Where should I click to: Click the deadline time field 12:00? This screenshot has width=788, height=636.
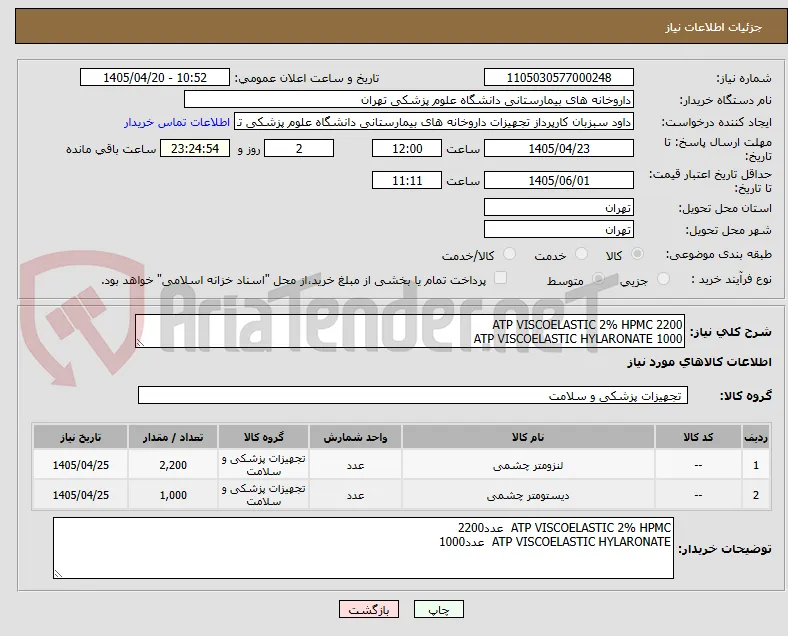(x=407, y=148)
